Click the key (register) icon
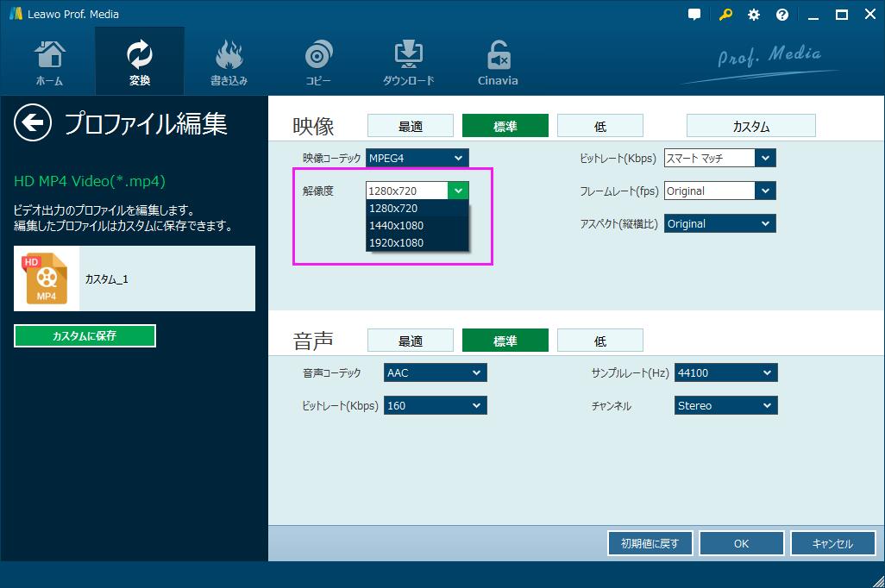885x588 pixels. (x=724, y=14)
